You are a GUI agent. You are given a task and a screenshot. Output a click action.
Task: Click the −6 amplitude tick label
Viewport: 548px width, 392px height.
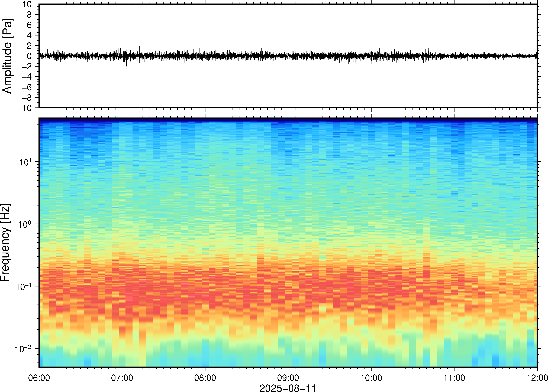[27, 87]
